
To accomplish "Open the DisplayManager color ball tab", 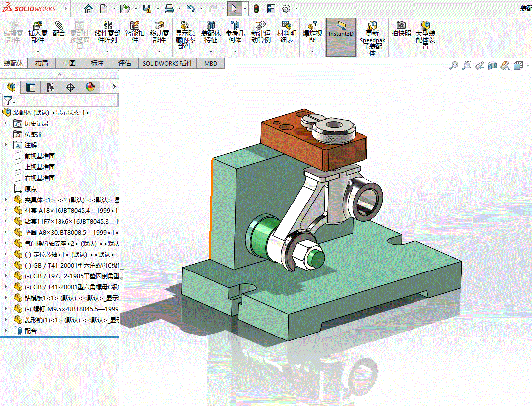I will (90, 87).
